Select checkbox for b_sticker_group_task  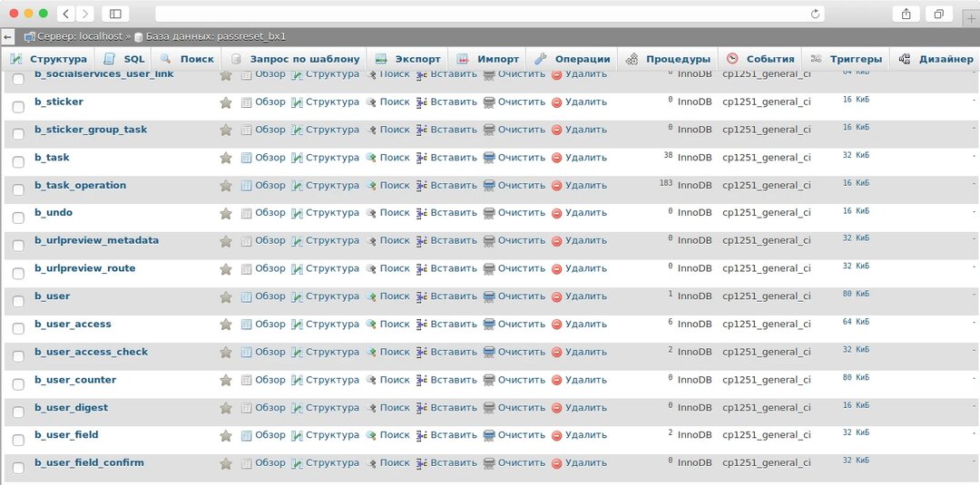pyautogui.click(x=19, y=133)
